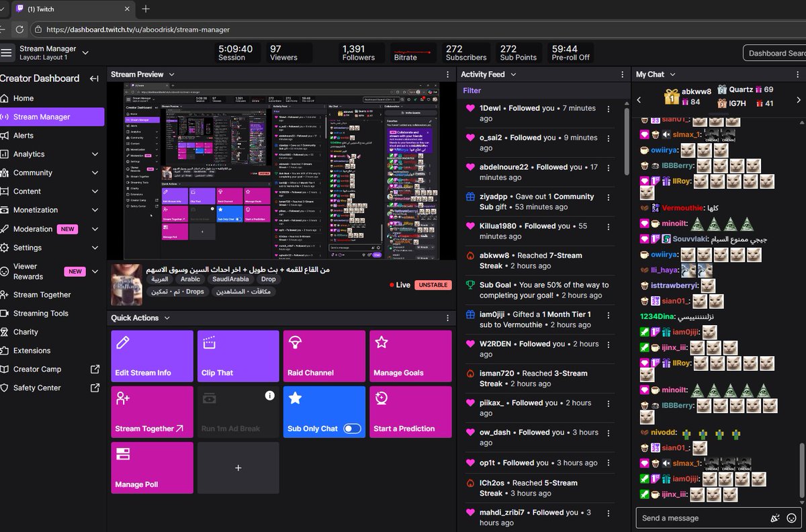This screenshot has width=806, height=532.
Task: Click the Stream Together quick action tile
Action: coord(152,412)
